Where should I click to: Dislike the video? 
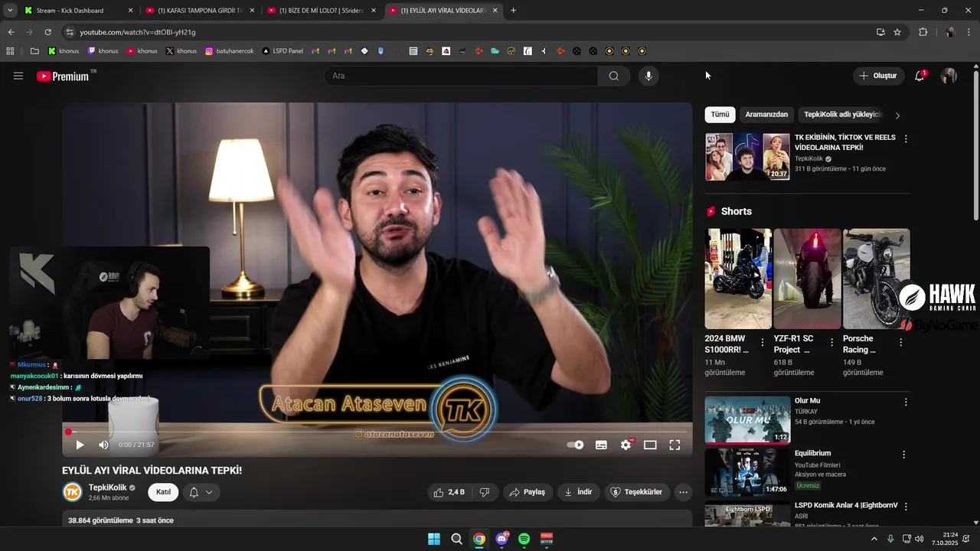click(x=485, y=492)
